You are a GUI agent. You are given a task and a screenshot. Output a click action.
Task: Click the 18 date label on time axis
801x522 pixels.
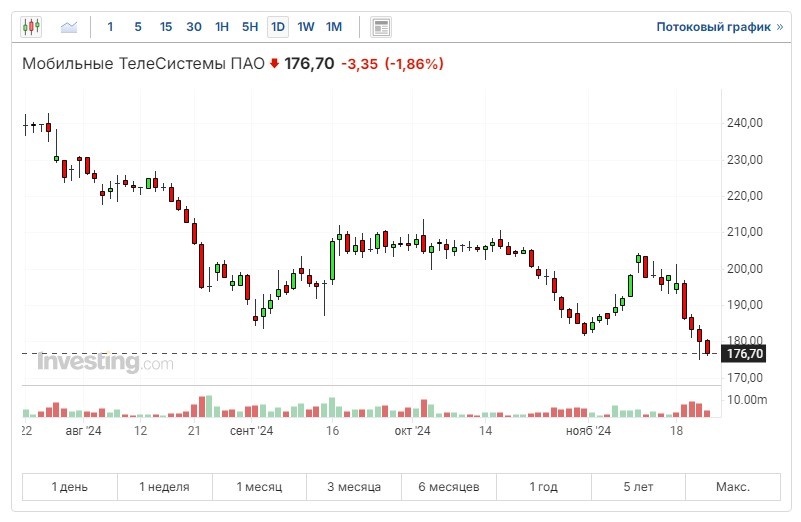click(676, 431)
